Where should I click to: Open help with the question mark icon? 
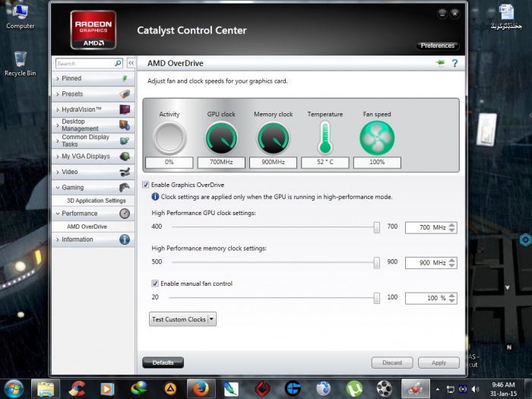tap(454, 63)
